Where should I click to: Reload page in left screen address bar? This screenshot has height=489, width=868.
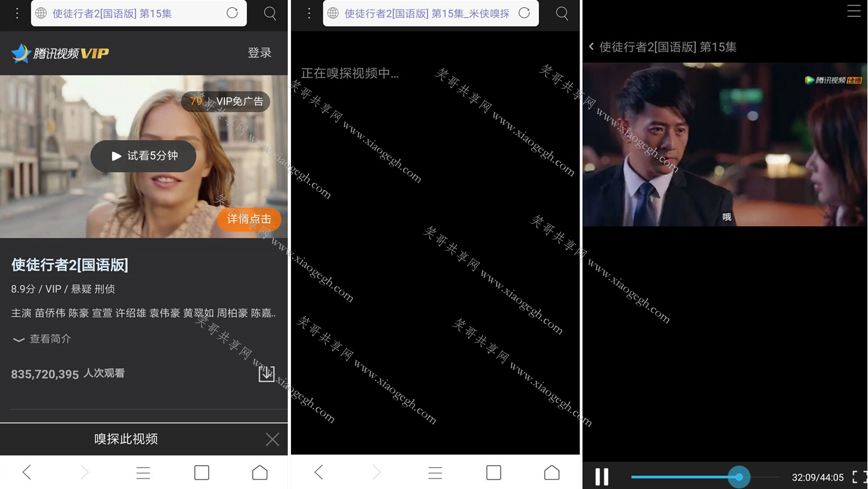(232, 13)
